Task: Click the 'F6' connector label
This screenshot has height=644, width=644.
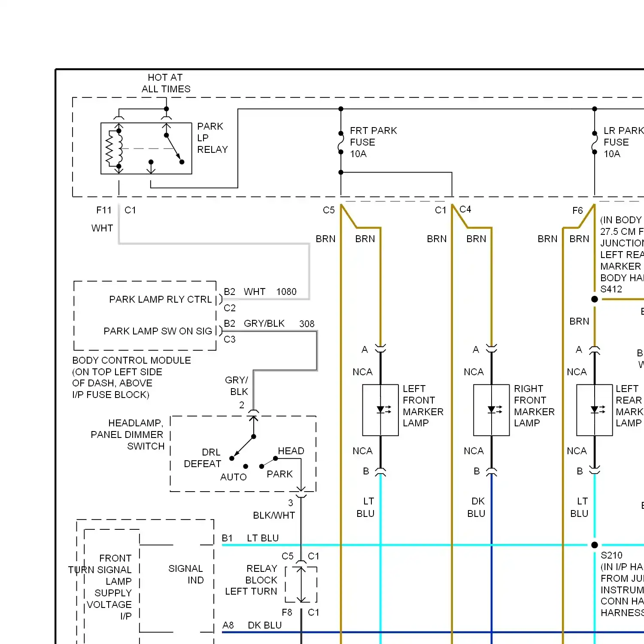Action: pos(577,211)
